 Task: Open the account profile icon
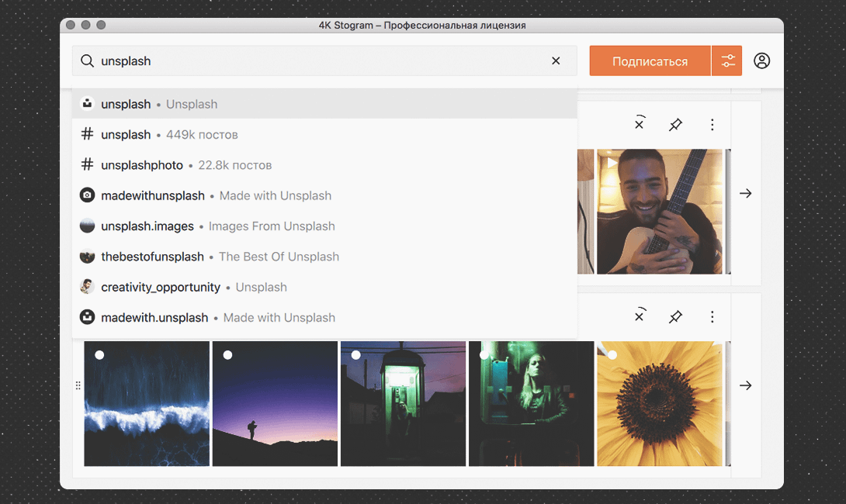(x=762, y=61)
